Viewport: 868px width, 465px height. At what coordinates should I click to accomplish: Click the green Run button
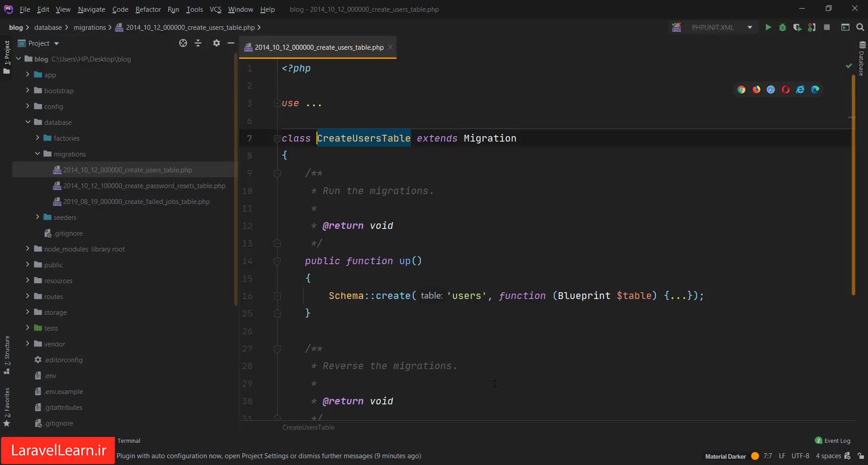click(x=768, y=28)
